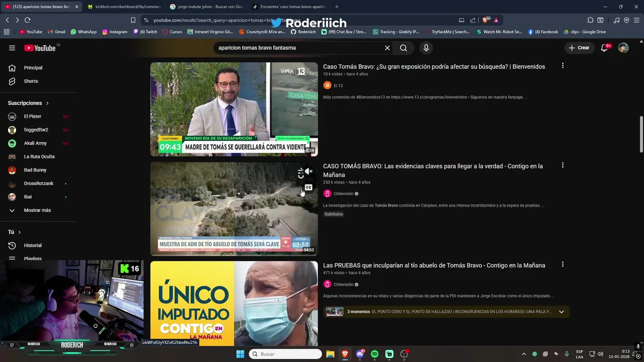Switch to jorge matute johns Google tab
Viewport: 644px width, 362px height.
point(206,7)
